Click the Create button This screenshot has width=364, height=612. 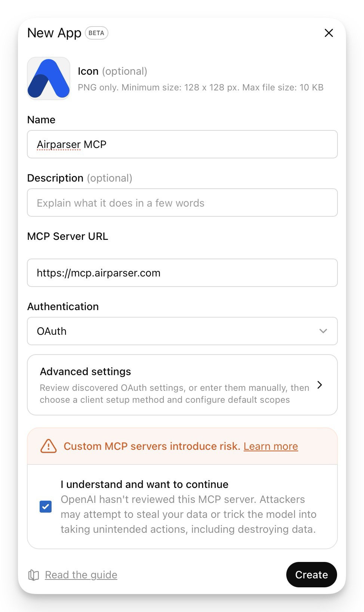click(x=311, y=575)
